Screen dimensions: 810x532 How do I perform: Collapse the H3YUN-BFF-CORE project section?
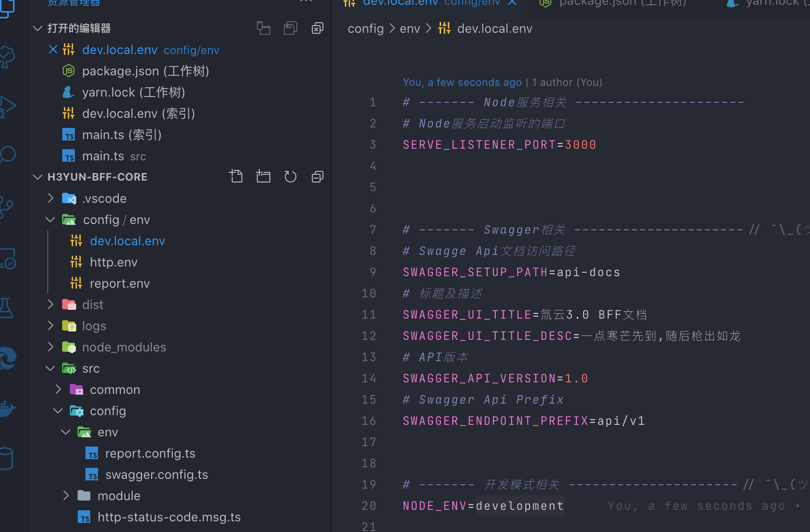38,177
